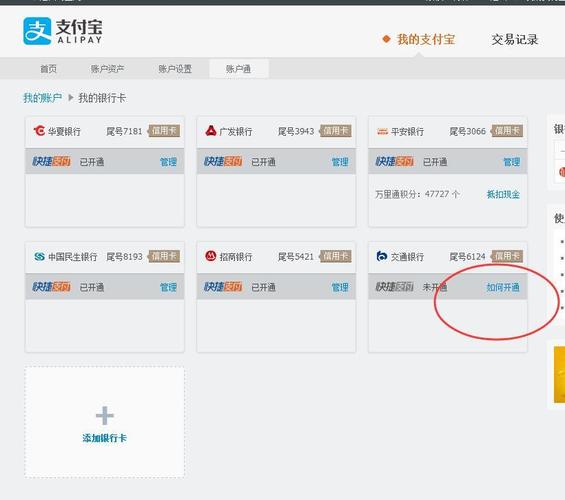Viewport: 565px width, 500px height.
Task: Switch to the 账户资产 tab
Action: (107, 68)
